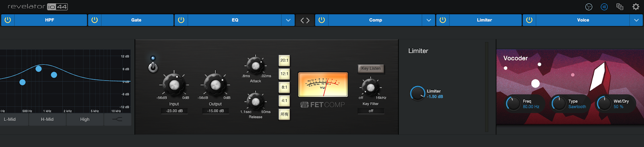
Task: Open the Limiter tab
Action: 485,20
